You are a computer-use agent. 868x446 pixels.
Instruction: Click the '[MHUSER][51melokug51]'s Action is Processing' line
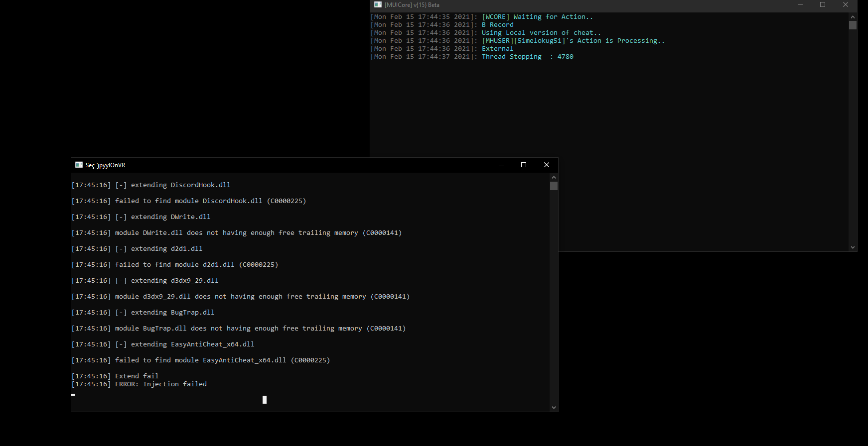point(517,41)
